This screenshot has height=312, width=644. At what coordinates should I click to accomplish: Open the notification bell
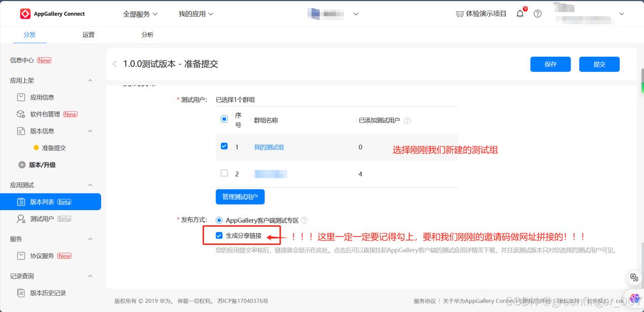pyautogui.click(x=520, y=14)
